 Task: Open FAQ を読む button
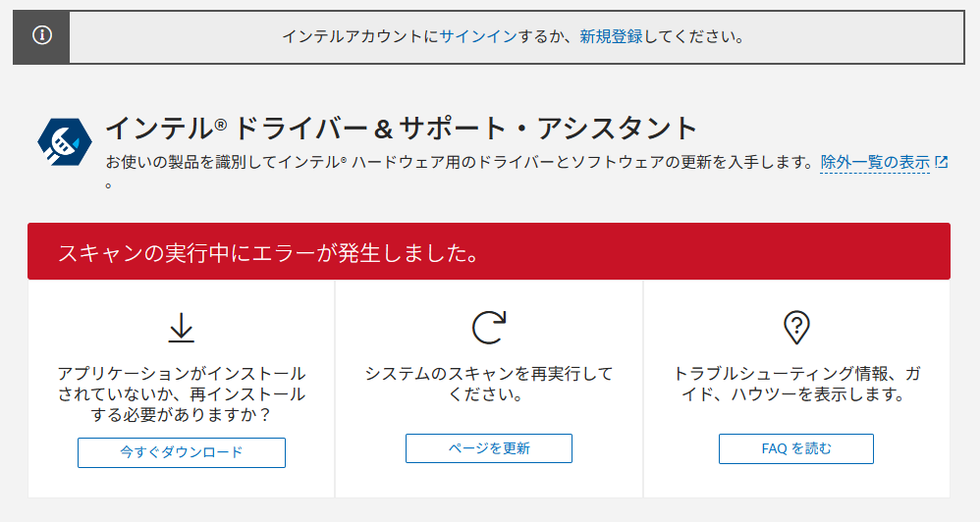795,448
